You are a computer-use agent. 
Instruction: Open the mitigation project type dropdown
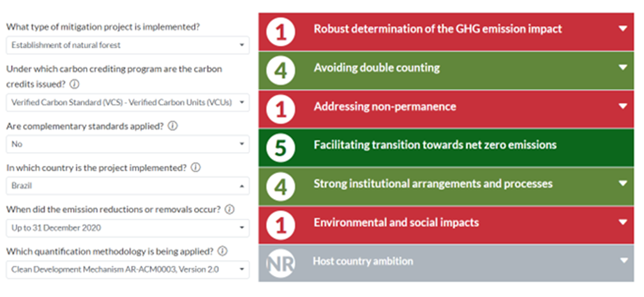tap(127, 45)
